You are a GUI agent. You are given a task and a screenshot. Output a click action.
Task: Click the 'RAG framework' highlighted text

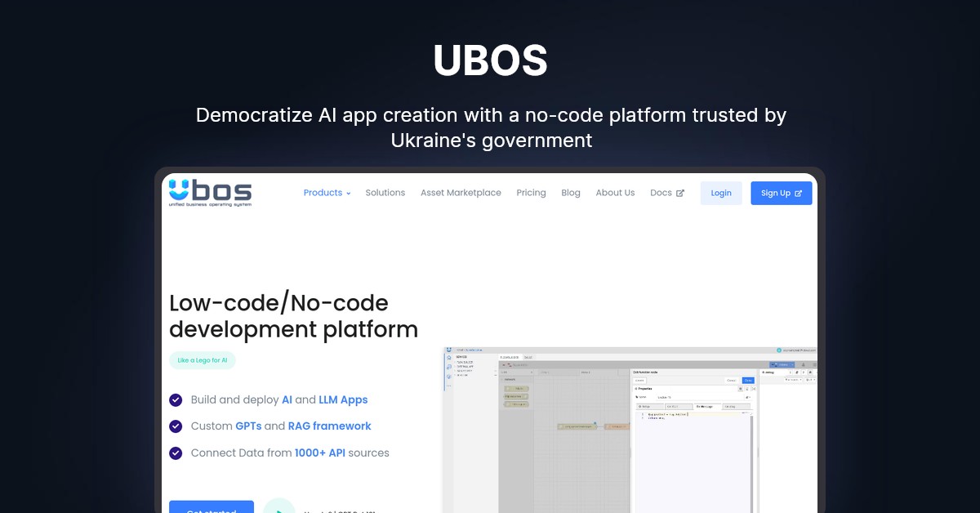click(330, 426)
